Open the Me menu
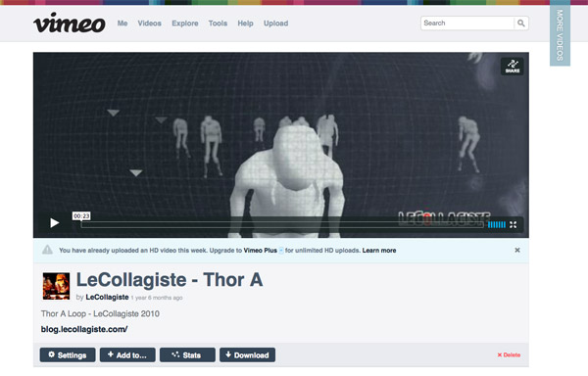Screen dimensions: 588x376 122,23
